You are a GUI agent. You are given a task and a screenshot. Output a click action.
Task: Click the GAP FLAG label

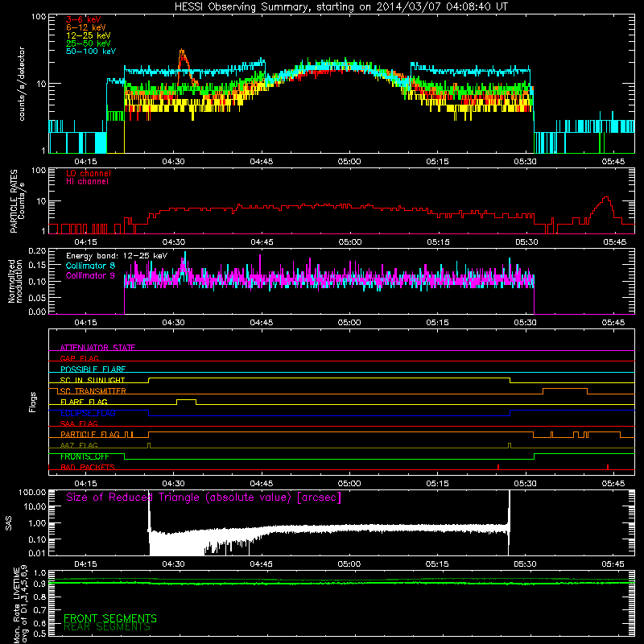(79, 358)
